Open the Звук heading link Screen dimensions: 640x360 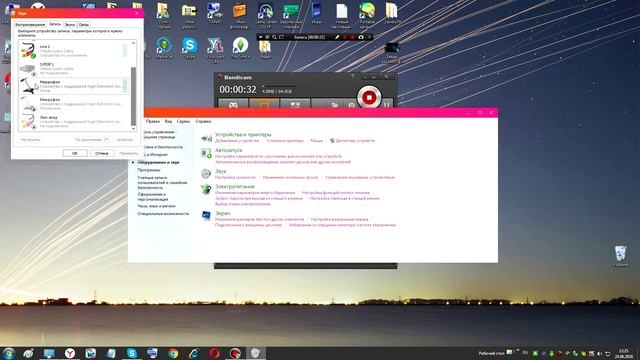(220, 171)
